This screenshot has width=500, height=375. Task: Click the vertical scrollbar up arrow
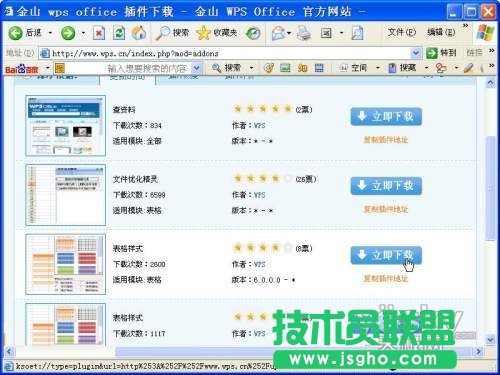coord(490,83)
